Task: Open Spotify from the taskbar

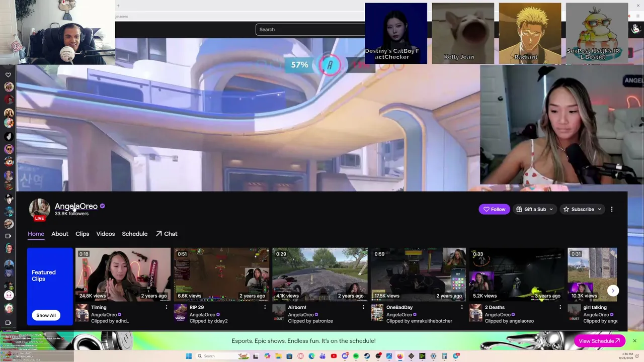Action: point(356,356)
